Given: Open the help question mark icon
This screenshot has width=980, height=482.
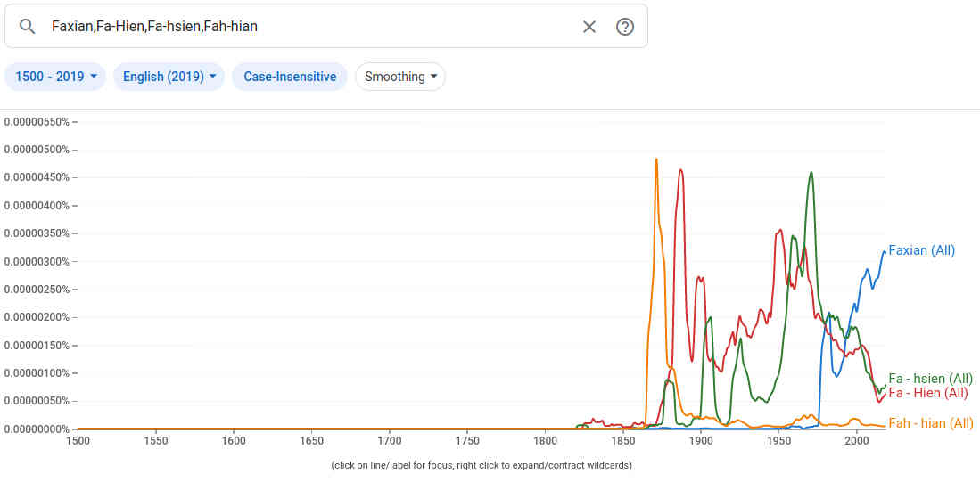Looking at the screenshot, I should point(625,27).
